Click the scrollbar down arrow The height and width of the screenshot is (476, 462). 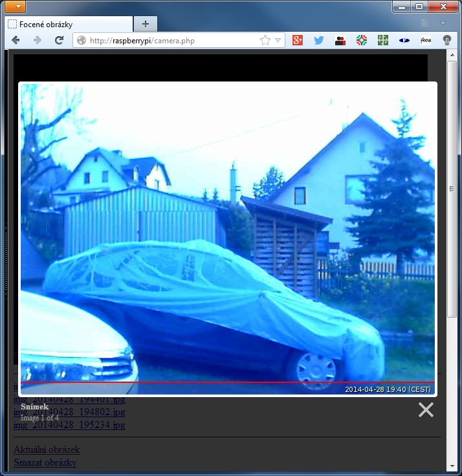(452, 466)
